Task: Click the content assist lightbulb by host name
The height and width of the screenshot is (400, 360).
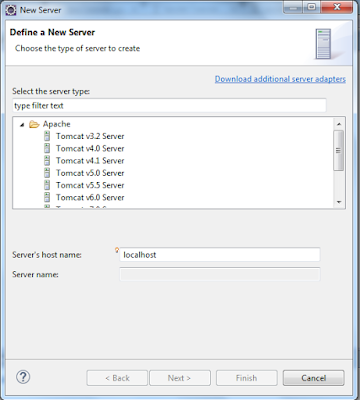Action: point(117,250)
